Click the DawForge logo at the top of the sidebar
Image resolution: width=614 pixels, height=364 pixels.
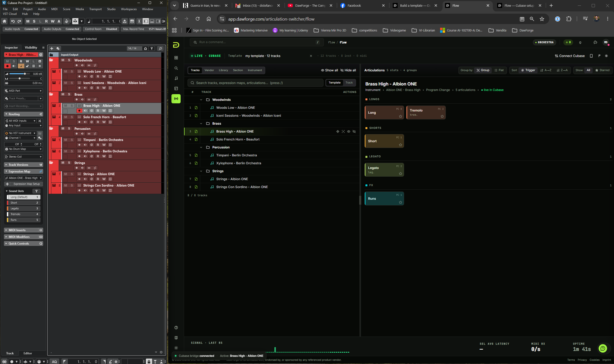point(176,45)
